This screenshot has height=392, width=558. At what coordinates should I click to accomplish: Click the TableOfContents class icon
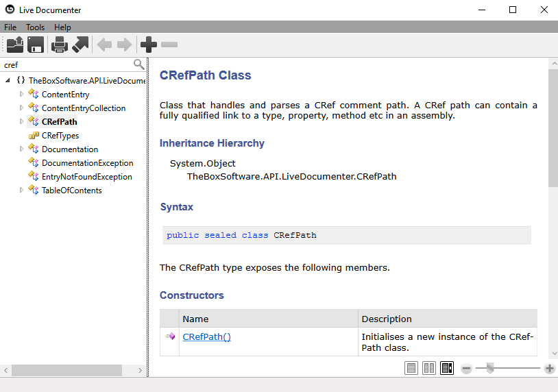34,190
